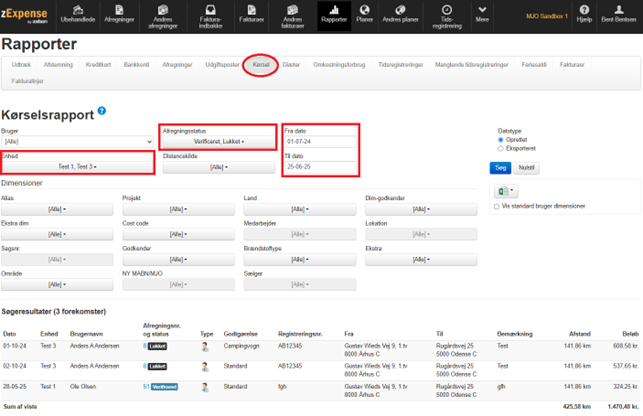Open the Excel export icon dropdown

click(x=506, y=191)
